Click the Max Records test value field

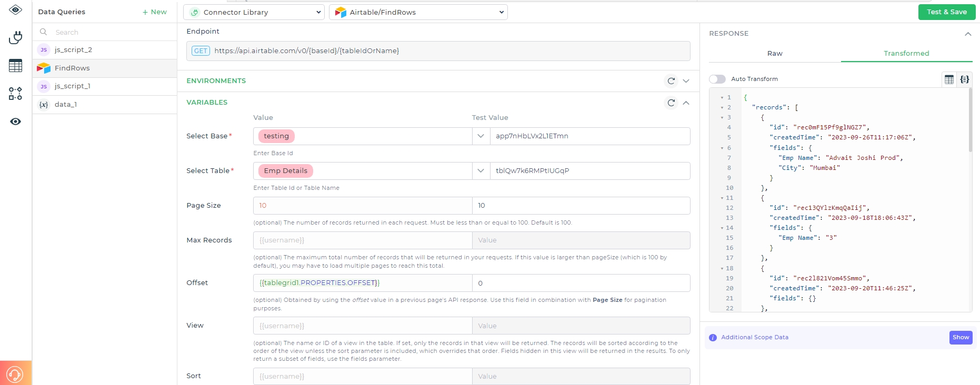point(581,240)
